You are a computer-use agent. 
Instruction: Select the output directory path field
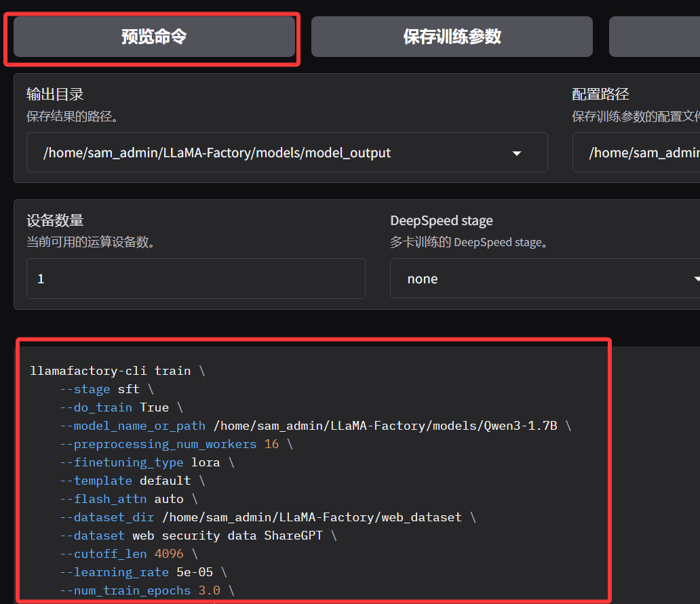[x=287, y=152]
